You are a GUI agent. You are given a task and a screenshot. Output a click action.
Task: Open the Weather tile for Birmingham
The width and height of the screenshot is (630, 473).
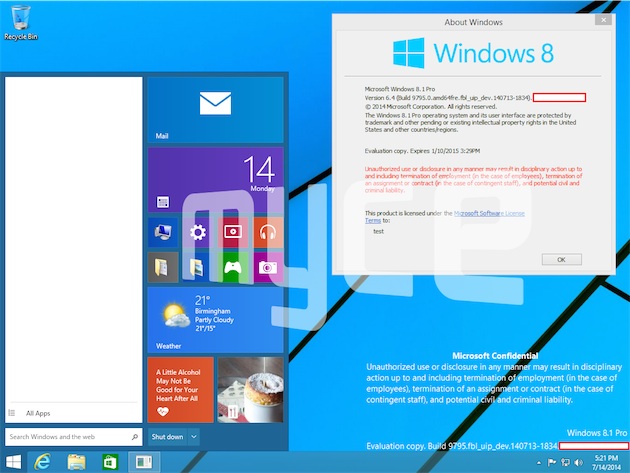point(215,320)
